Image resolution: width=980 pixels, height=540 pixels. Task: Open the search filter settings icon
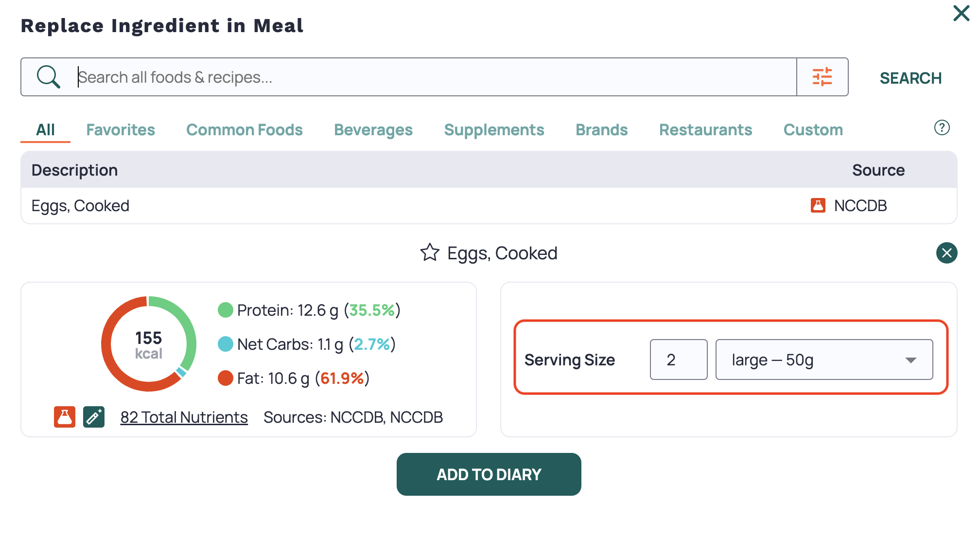point(822,77)
